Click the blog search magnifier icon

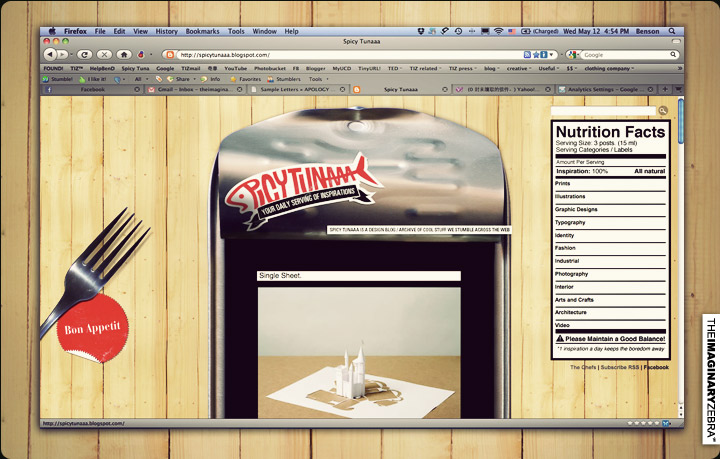(x=662, y=110)
